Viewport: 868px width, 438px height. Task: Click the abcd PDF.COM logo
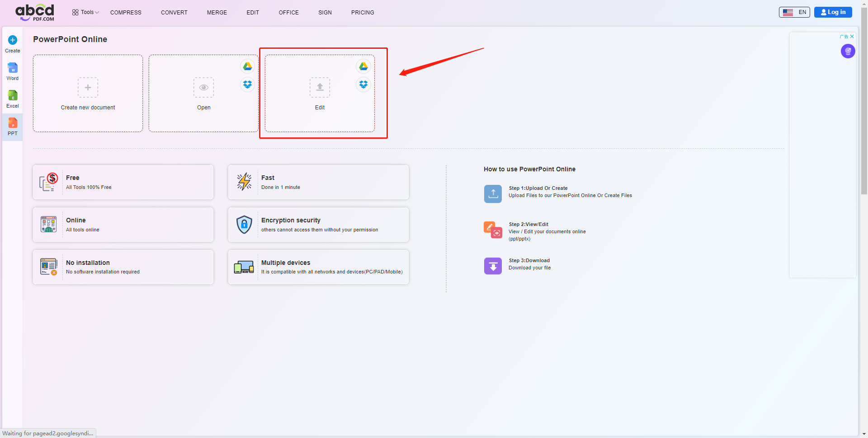click(x=35, y=12)
